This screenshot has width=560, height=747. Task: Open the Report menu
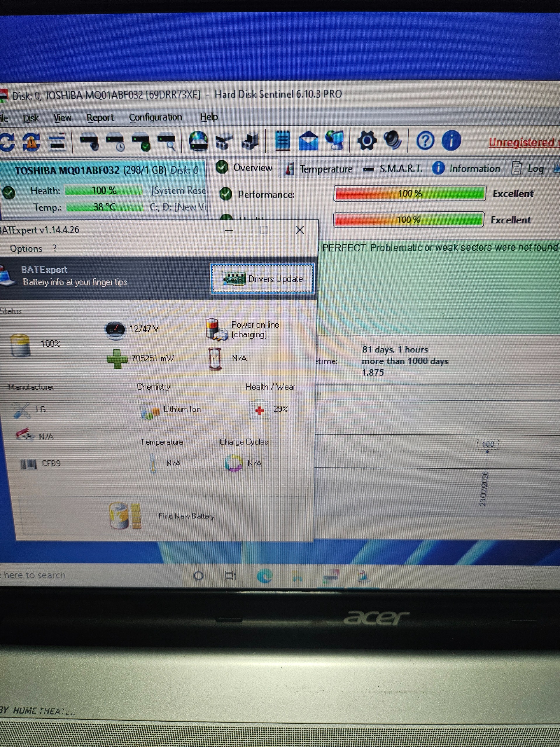(x=100, y=118)
